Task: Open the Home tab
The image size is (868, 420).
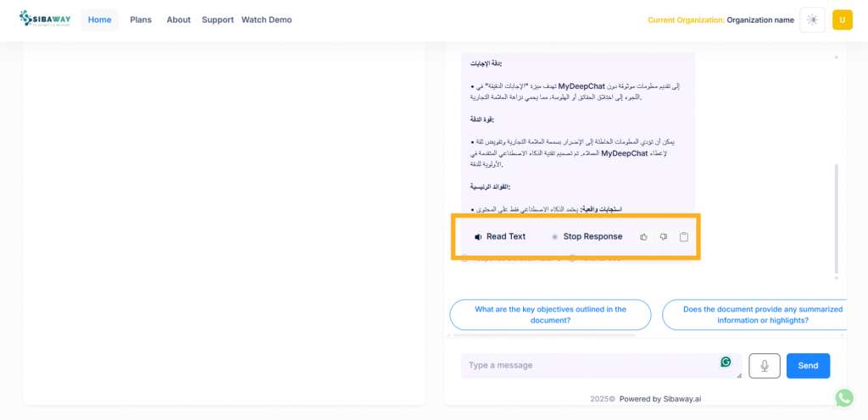Action: click(x=100, y=19)
